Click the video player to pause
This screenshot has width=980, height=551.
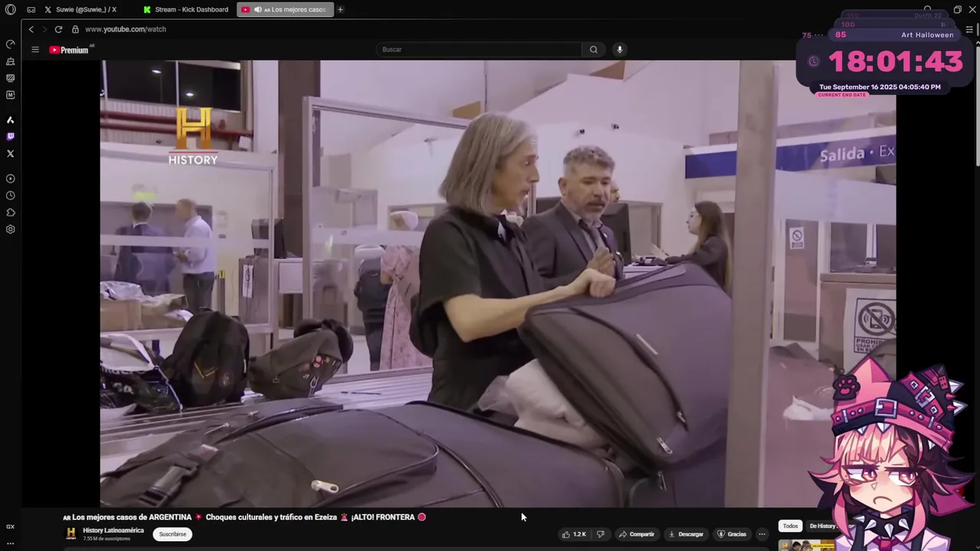tap(498, 283)
